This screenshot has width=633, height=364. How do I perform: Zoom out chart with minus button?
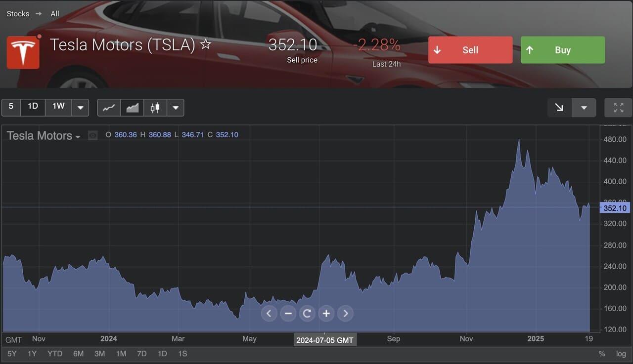(x=288, y=313)
